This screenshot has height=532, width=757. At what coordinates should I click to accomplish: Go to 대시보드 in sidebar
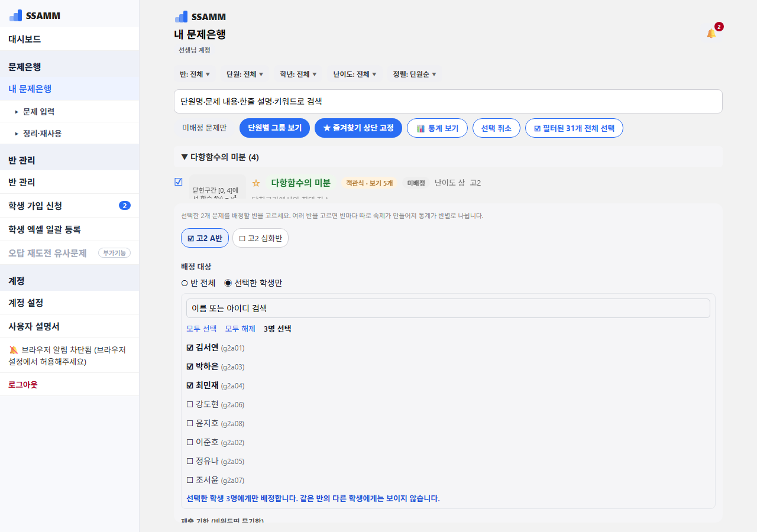69,39
